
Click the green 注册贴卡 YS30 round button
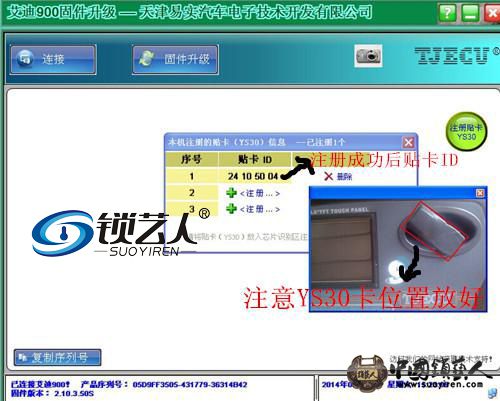click(x=466, y=132)
